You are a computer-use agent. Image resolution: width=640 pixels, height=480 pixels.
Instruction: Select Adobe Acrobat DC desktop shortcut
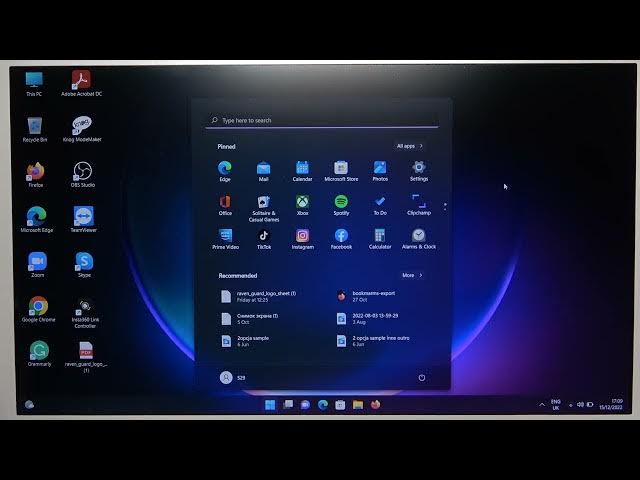click(x=81, y=83)
